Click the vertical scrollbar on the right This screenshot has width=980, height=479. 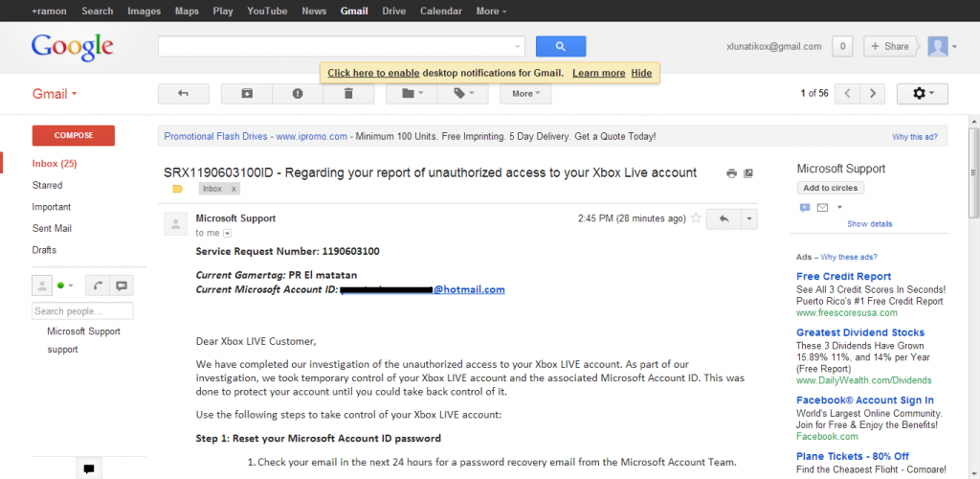click(973, 172)
